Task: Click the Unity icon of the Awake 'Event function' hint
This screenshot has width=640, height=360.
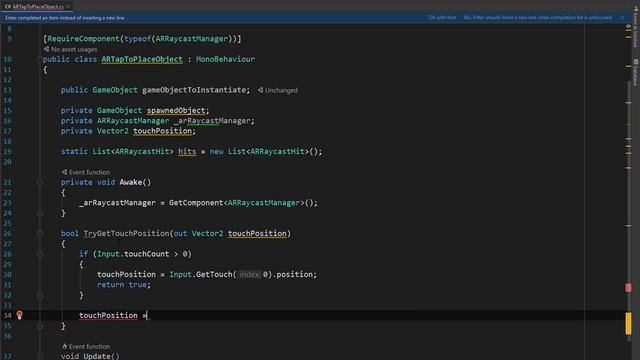Action: 64,172
